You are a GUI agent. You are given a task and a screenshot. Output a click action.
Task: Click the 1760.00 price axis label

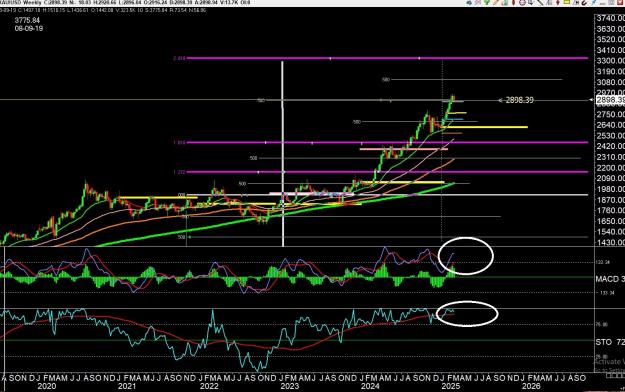tap(610, 211)
